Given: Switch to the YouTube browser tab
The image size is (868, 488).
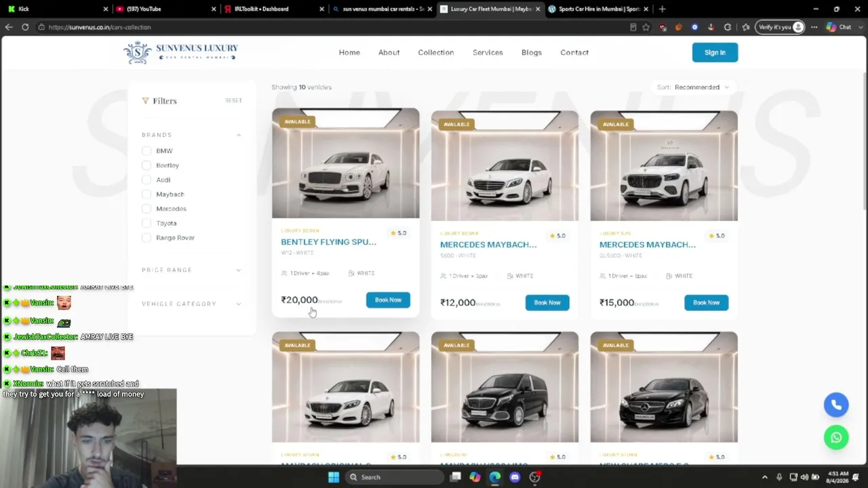Looking at the screenshot, I should [x=165, y=9].
